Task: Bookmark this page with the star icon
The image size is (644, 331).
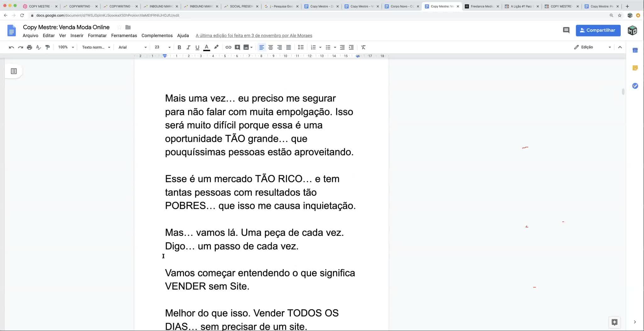Action: coord(619,15)
